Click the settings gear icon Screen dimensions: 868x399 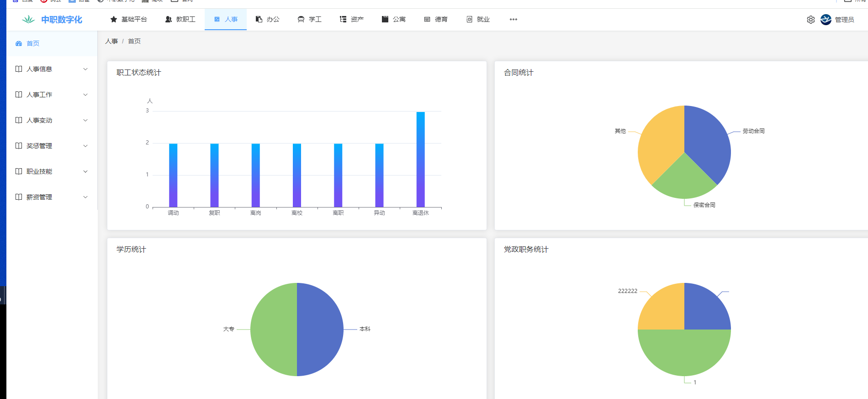click(x=810, y=20)
